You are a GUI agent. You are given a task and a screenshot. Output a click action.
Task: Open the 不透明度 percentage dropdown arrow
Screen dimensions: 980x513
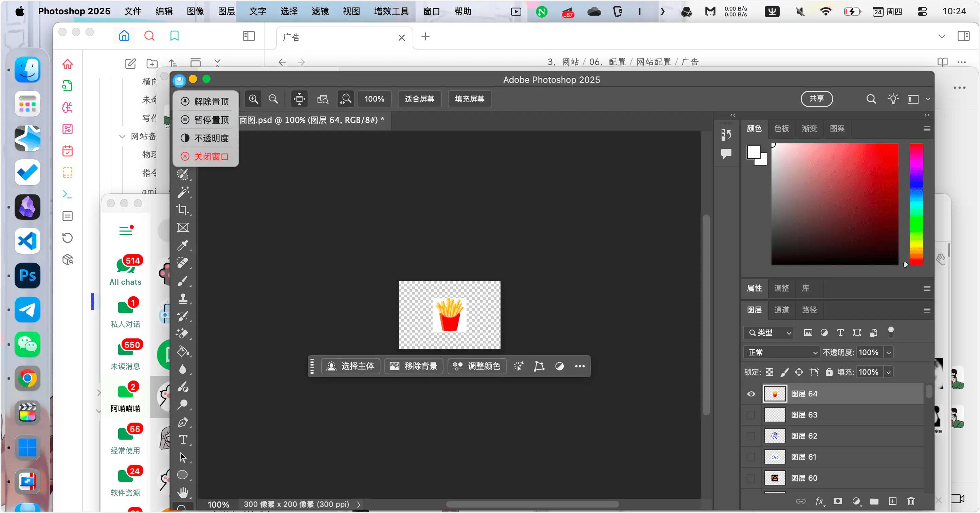click(x=889, y=352)
